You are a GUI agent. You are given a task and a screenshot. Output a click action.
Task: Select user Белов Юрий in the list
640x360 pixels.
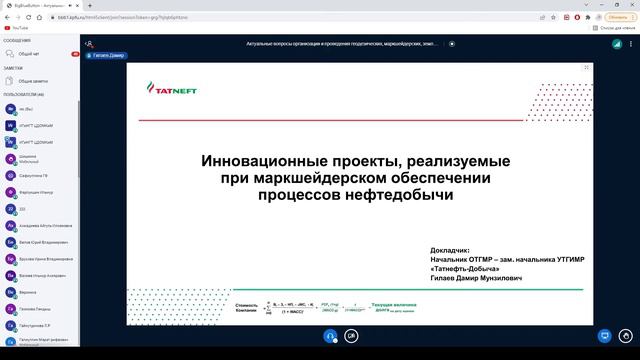[x=40, y=242]
